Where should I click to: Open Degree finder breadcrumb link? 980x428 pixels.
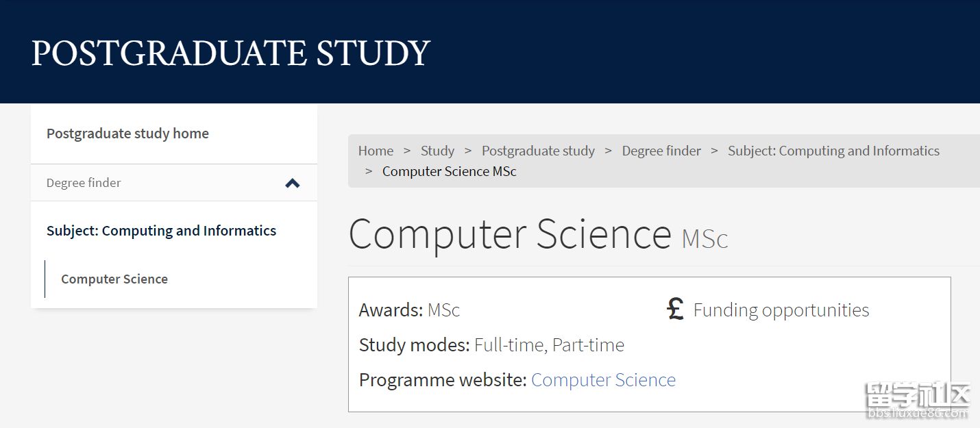coord(661,151)
